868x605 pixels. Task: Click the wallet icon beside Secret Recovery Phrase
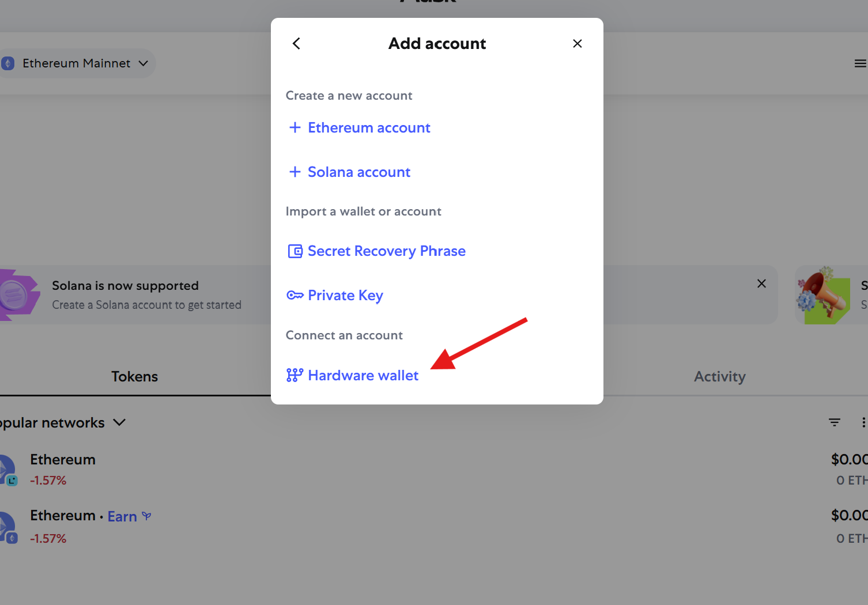pos(295,251)
